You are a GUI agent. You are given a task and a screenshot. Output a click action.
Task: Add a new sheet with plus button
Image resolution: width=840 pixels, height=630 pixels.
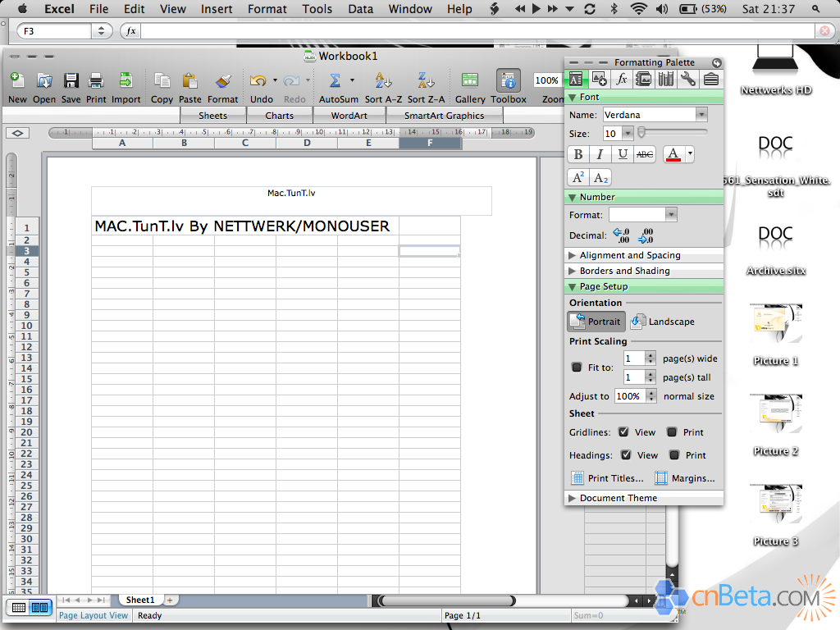(170, 600)
